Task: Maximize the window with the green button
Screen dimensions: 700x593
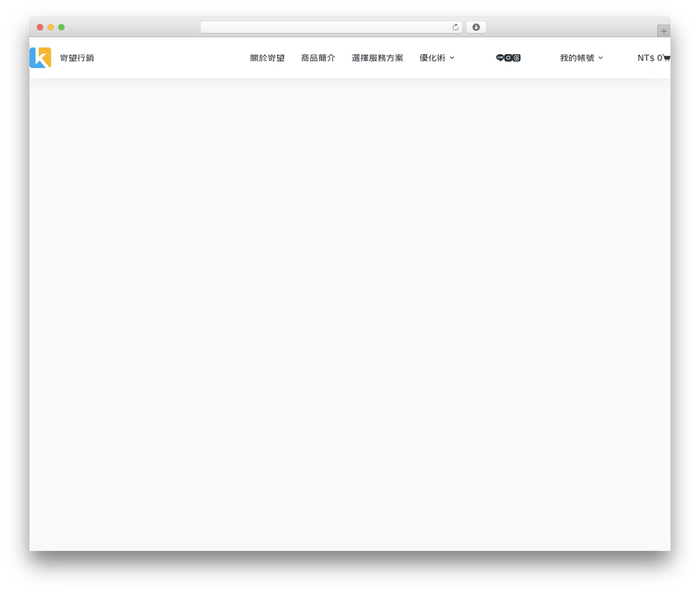Action: pos(61,27)
